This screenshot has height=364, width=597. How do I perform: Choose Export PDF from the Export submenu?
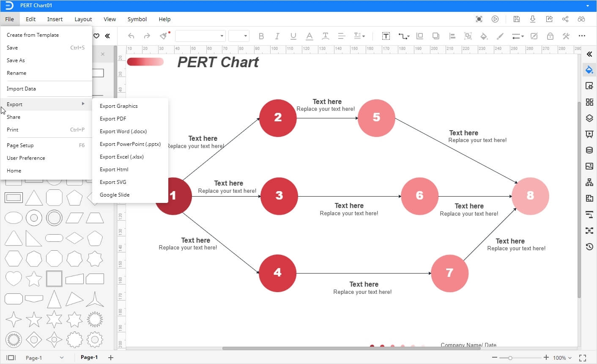click(112, 118)
